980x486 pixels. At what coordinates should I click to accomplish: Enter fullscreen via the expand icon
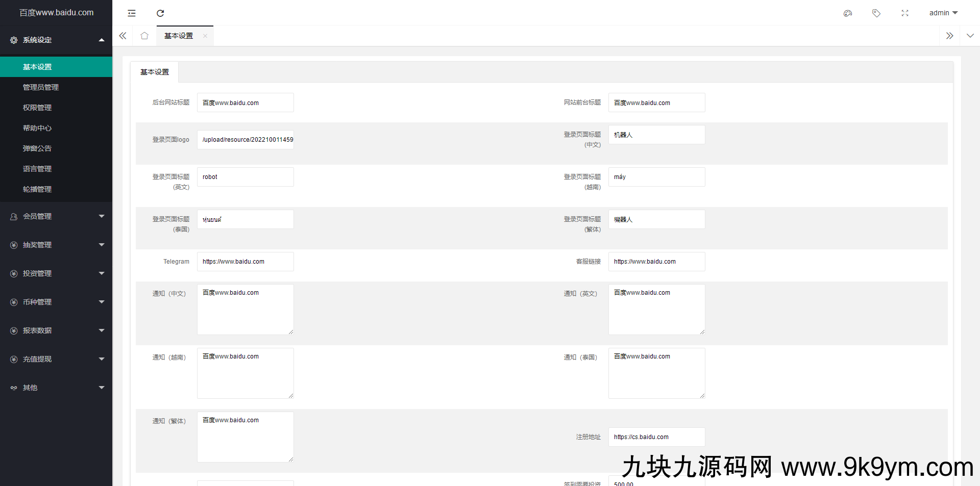tap(905, 13)
